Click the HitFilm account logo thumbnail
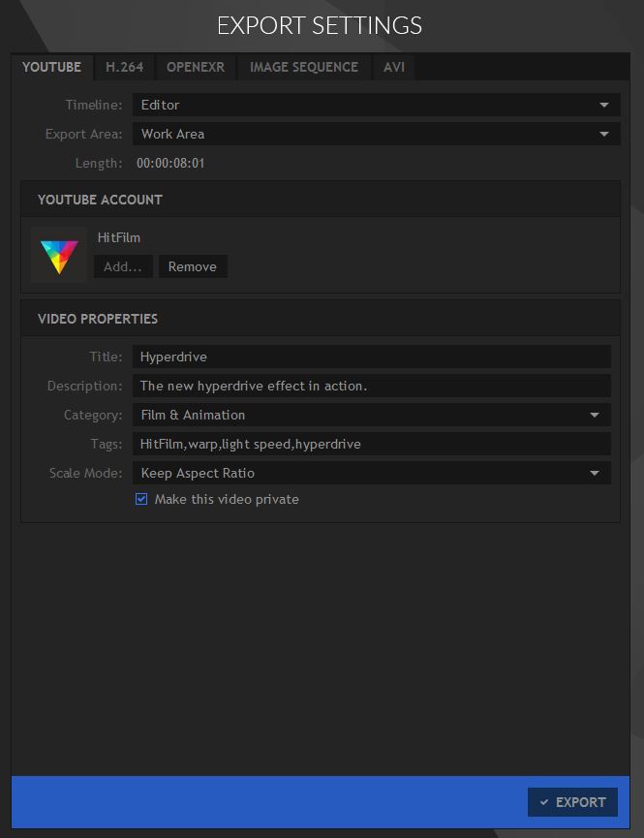The height and width of the screenshot is (838, 644). click(x=59, y=255)
